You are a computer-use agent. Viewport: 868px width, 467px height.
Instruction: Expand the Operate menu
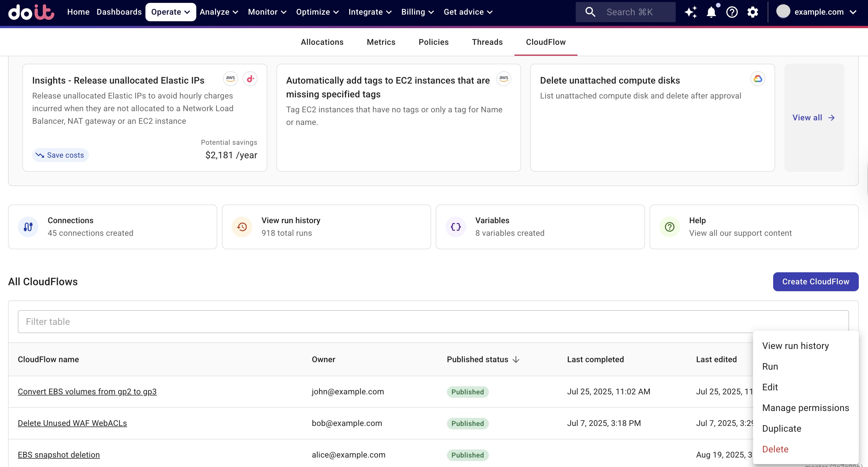point(170,12)
